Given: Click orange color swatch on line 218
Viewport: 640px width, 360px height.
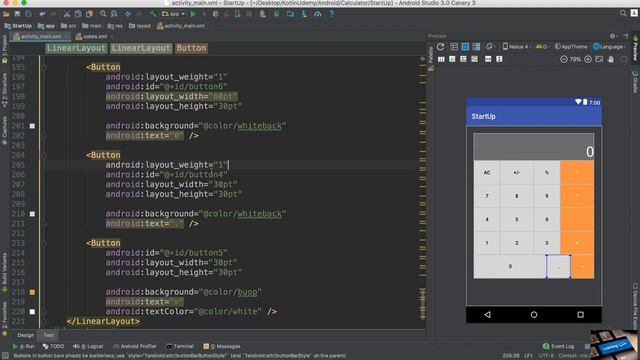Looking at the screenshot, I should 32,292.
